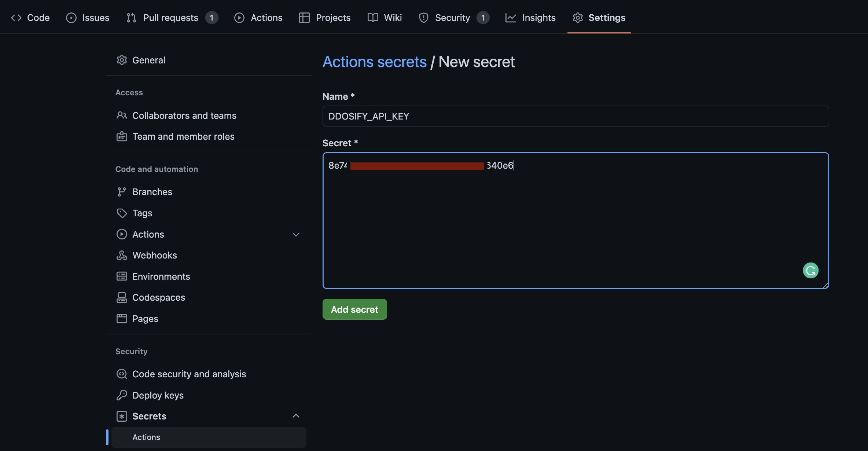868x451 pixels.
Task: Click the Branches icon in sidebar
Action: coord(122,191)
